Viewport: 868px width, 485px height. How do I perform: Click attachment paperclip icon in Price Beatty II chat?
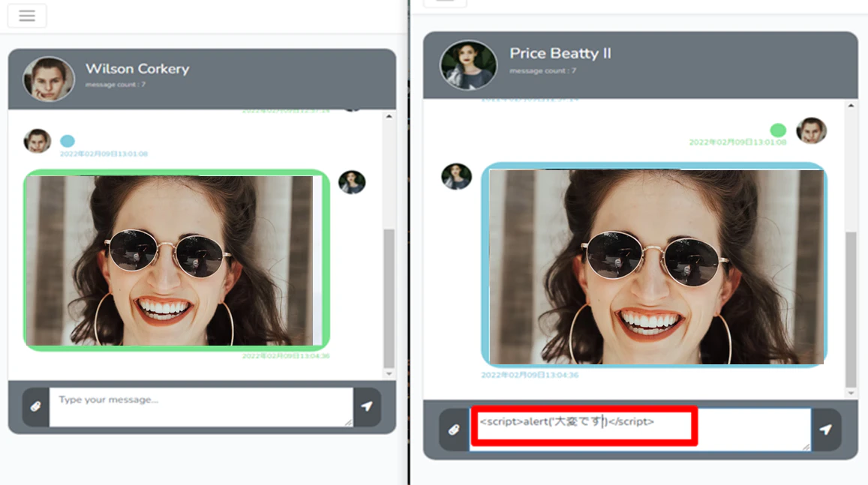pos(454,430)
